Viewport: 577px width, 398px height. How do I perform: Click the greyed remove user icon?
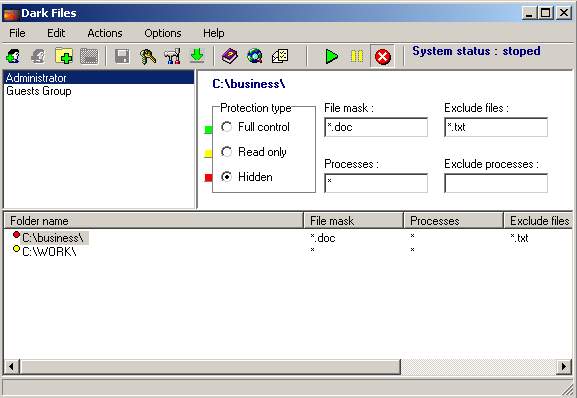pos(38,56)
